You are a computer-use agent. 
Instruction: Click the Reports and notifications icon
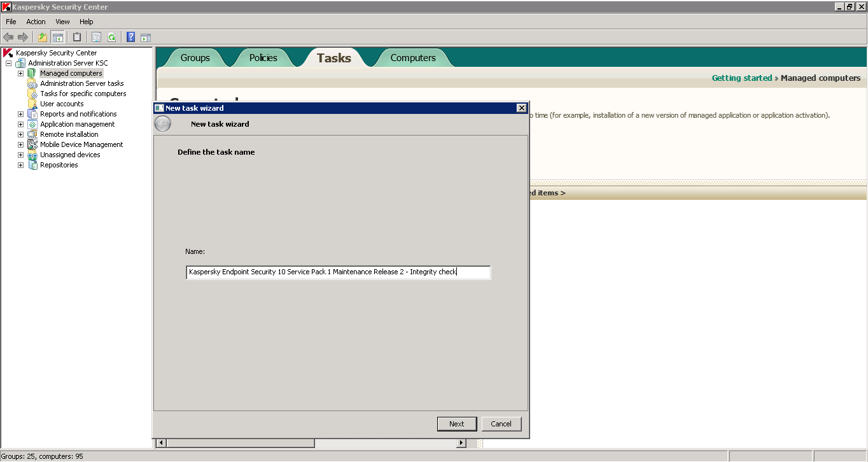[32, 114]
